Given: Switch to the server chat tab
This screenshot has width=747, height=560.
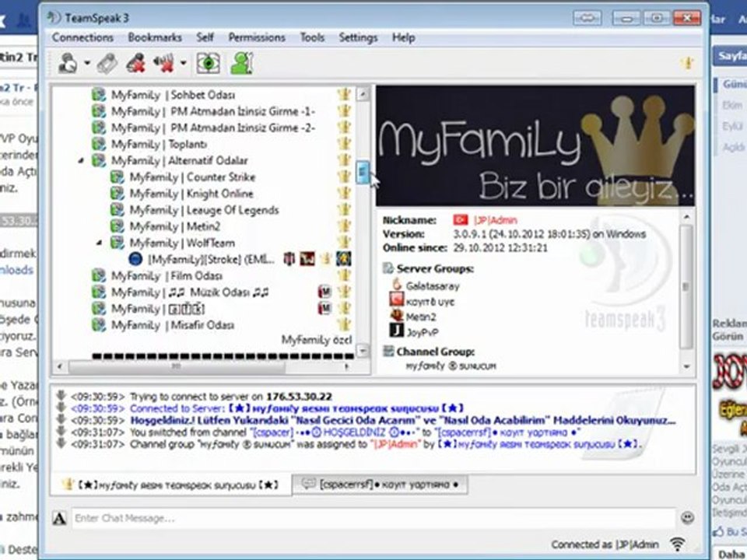Looking at the screenshot, I should pyautogui.click(x=170, y=485).
